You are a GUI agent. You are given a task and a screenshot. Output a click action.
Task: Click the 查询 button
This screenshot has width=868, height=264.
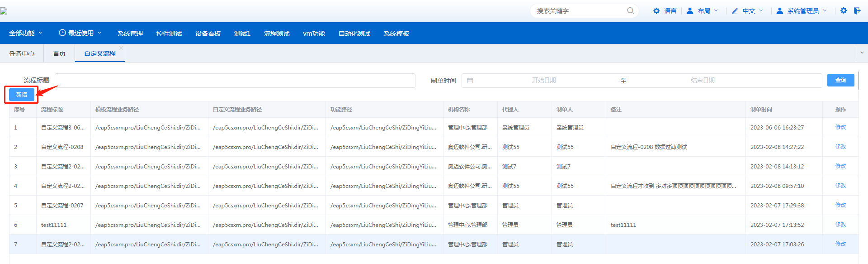[x=840, y=80]
